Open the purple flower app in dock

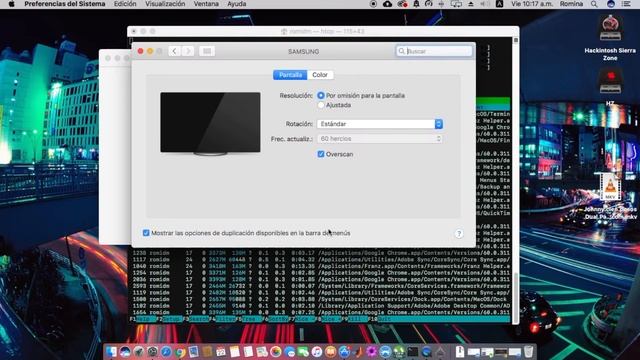click(371, 351)
